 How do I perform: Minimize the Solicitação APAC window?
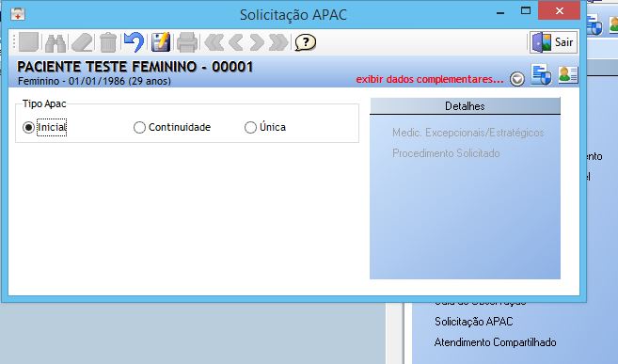pyautogui.click(x=500, y=12)
